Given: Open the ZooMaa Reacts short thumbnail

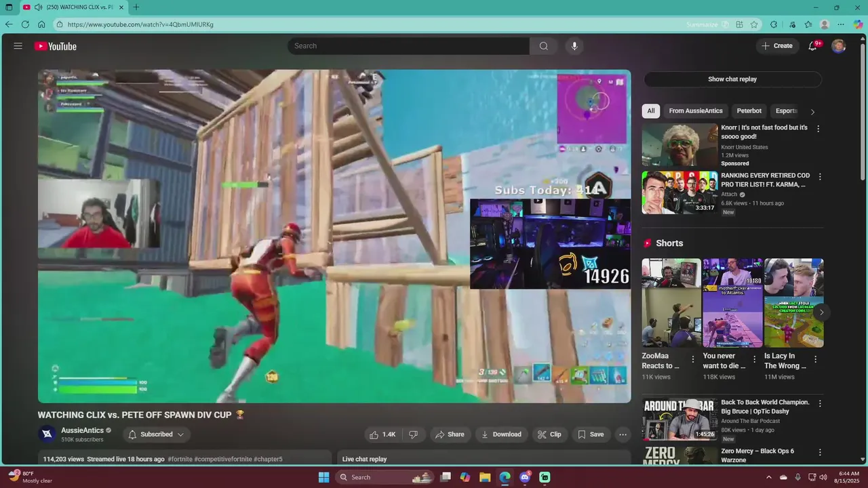Looking at the screenshot, I should 671,303.
